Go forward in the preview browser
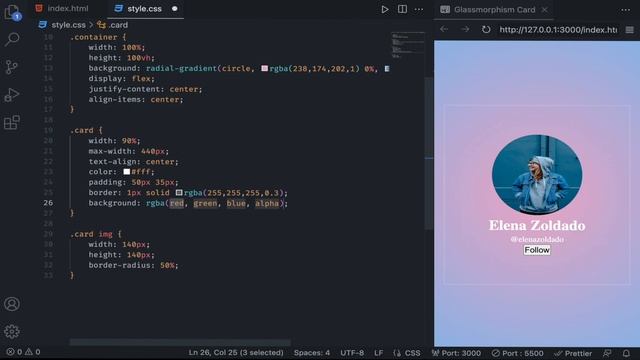 (x=465, y=29)
